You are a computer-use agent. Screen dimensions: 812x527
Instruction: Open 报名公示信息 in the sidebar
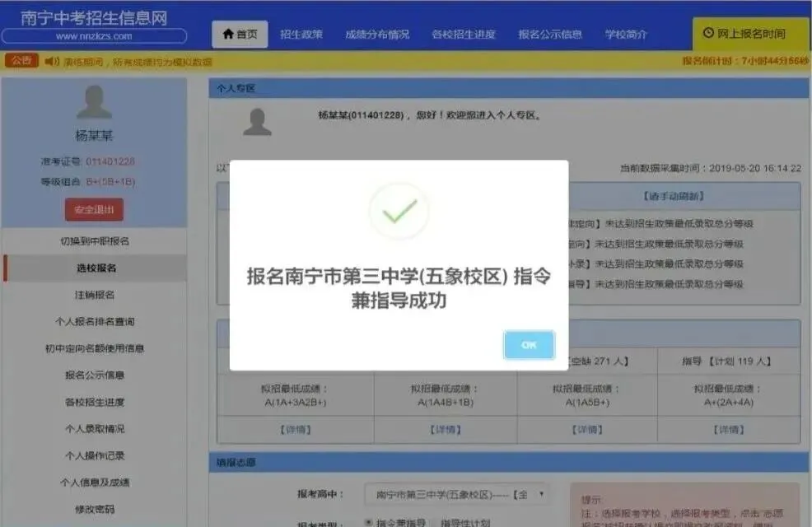94,375
